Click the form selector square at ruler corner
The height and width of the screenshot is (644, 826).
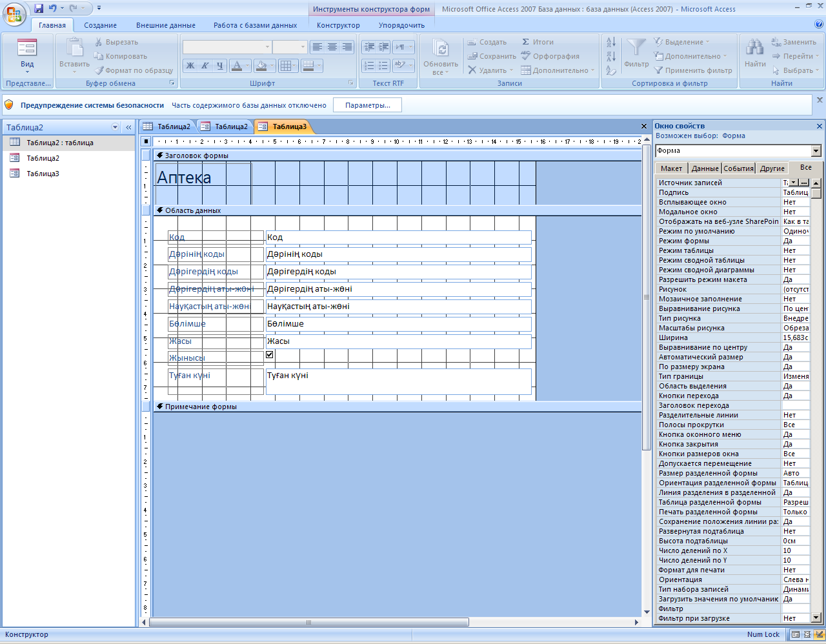146,141
